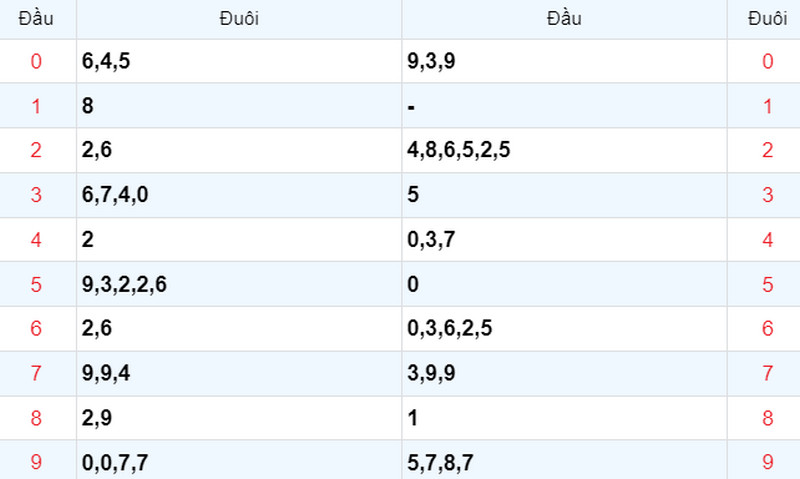Image resolution: width=800 pixels, height=479 pixels.
Task: Select the cell showing 2,9
Action: pos(239,418)
